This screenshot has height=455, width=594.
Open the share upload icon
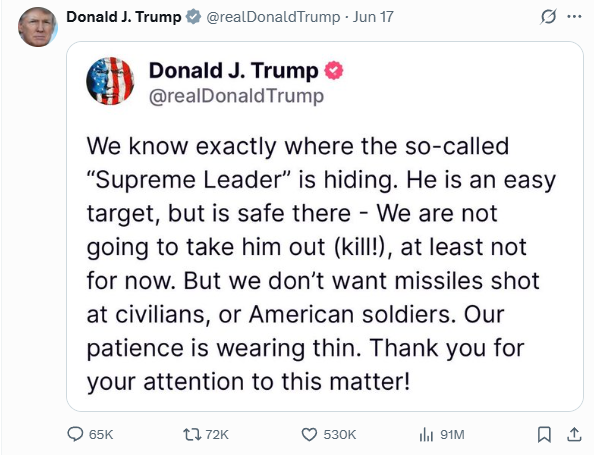[x=574, y=435]
